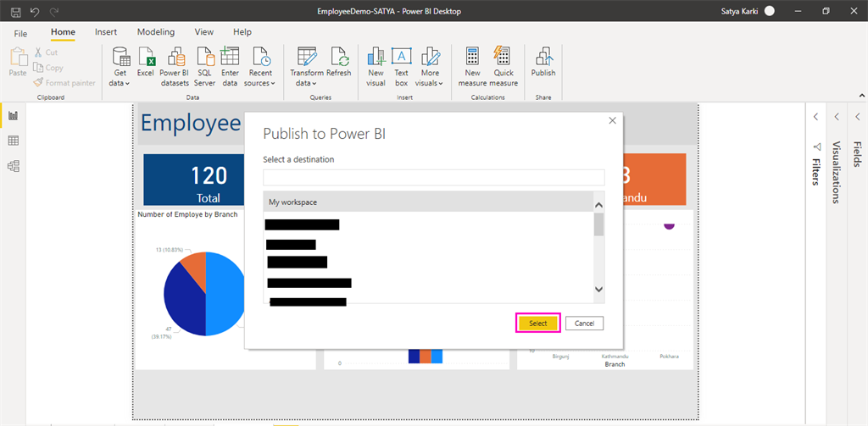Screen dimensions: 868x426
Task: Click the Cut scissors command
Action: (x=46, y=52)
